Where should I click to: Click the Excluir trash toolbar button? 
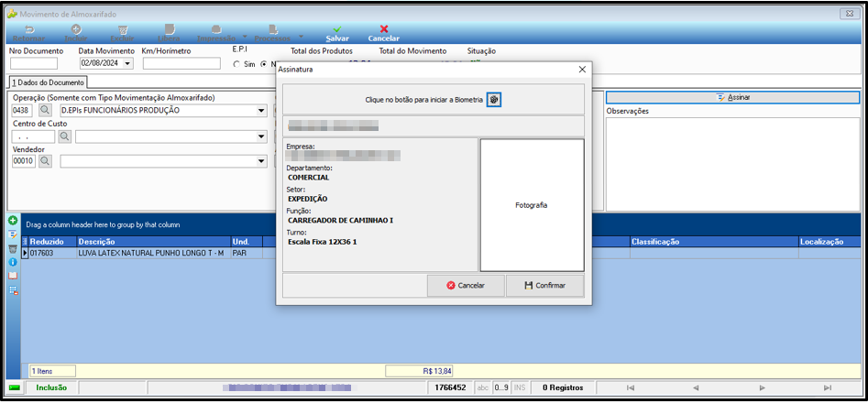pos(122,33)
